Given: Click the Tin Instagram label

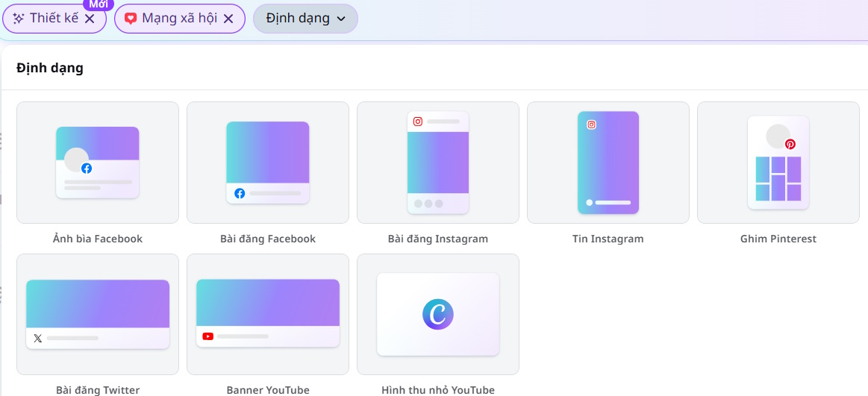Looking at the screenshot, I should tap(608, 239).
